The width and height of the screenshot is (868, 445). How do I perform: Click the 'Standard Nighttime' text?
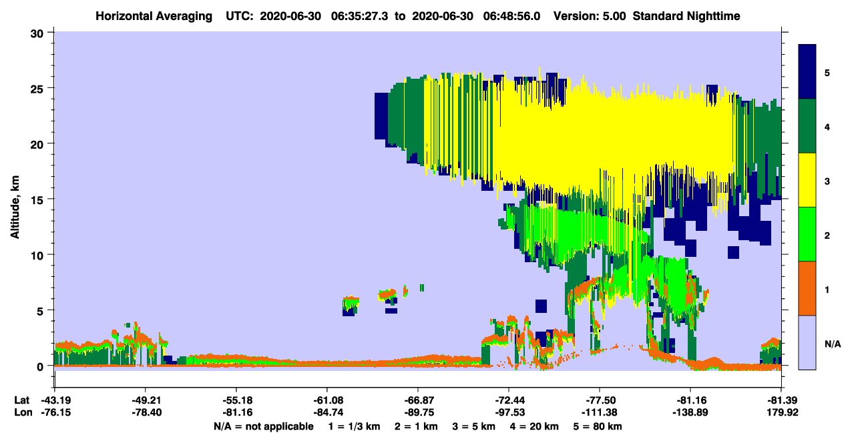coord(686,16)
